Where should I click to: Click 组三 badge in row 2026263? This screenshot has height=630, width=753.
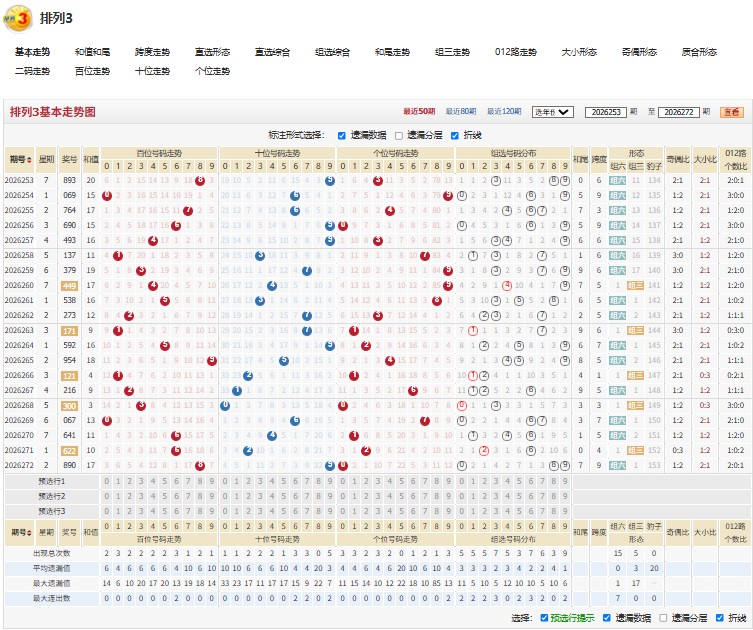coord(635,330)
